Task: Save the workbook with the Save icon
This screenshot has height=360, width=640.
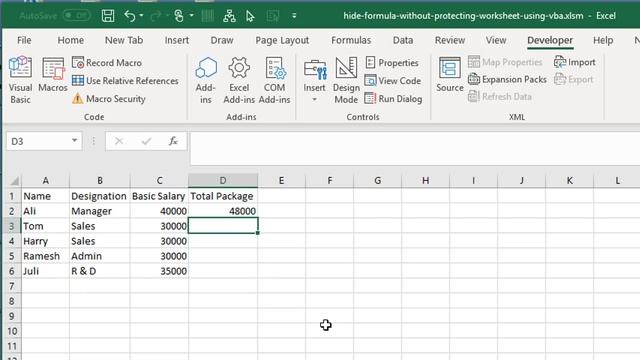Action: point(108,16)
